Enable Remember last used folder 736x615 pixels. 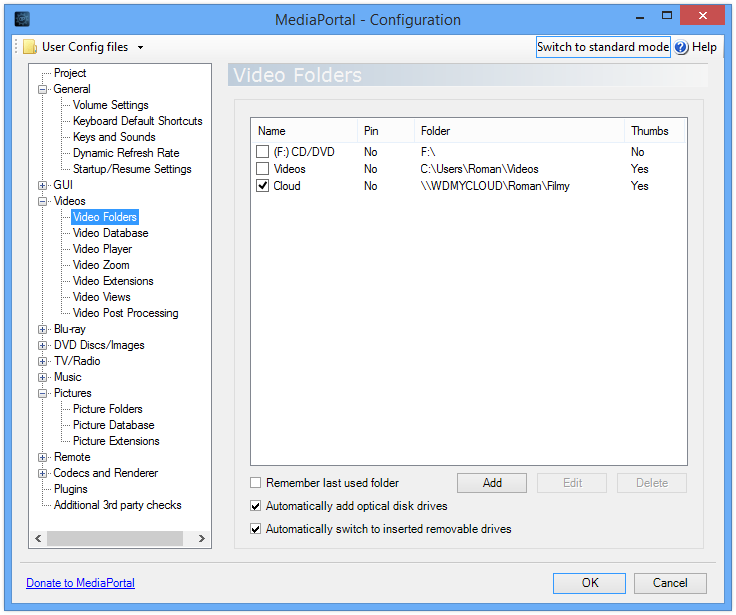click(x=255, y=483)
